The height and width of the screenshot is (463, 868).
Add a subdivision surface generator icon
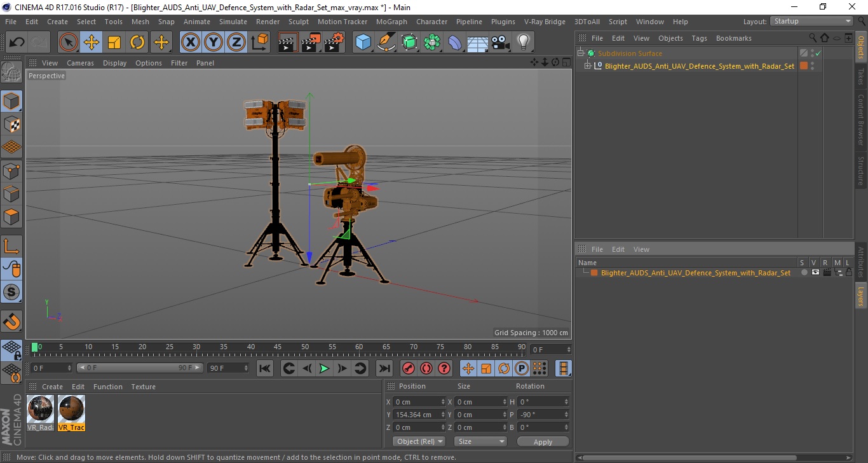[x=409, y=43]
